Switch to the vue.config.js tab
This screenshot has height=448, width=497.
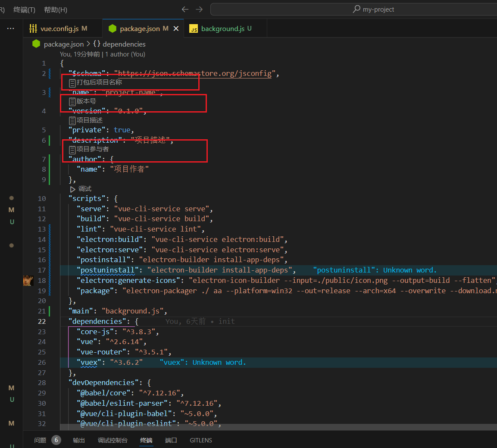click(x=59, y=28)
